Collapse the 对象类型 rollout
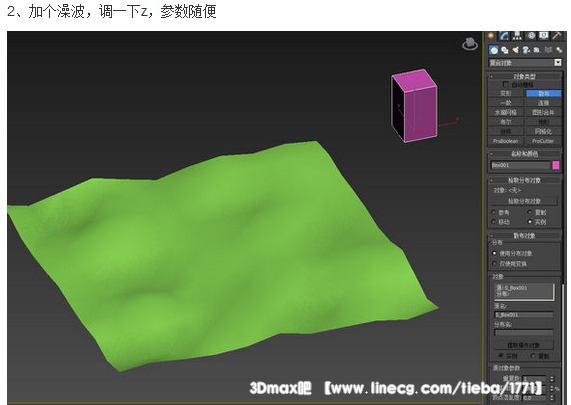 (x=525, y=76)
